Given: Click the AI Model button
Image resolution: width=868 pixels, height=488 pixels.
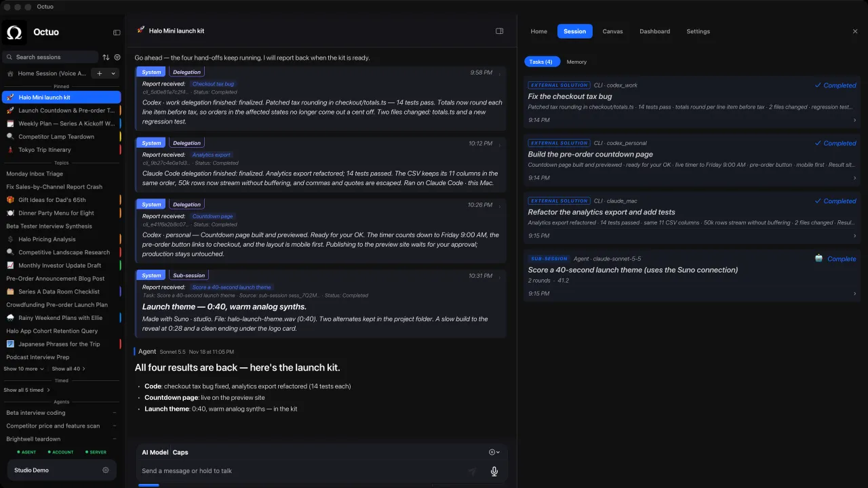Looking at the screenshot, I should (x=155, y=452).
